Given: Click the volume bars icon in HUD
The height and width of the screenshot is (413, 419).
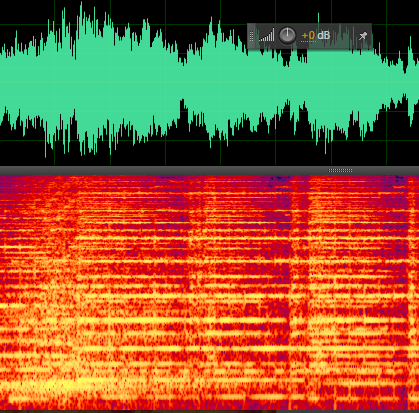Looking at the screenshot, I should coord(267,35).
